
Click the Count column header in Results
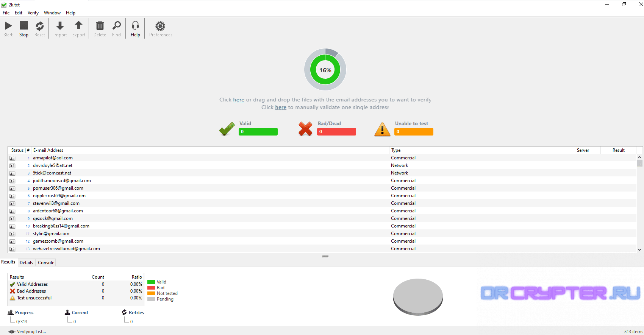87,277
